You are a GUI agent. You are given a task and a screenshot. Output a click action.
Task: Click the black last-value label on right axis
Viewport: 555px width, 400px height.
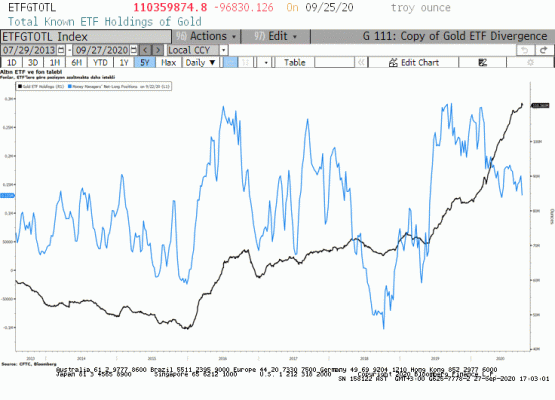tap(540, 105)
